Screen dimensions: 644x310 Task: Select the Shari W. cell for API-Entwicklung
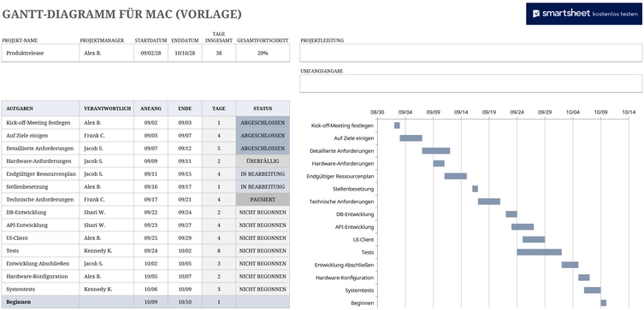coord(107,225)
